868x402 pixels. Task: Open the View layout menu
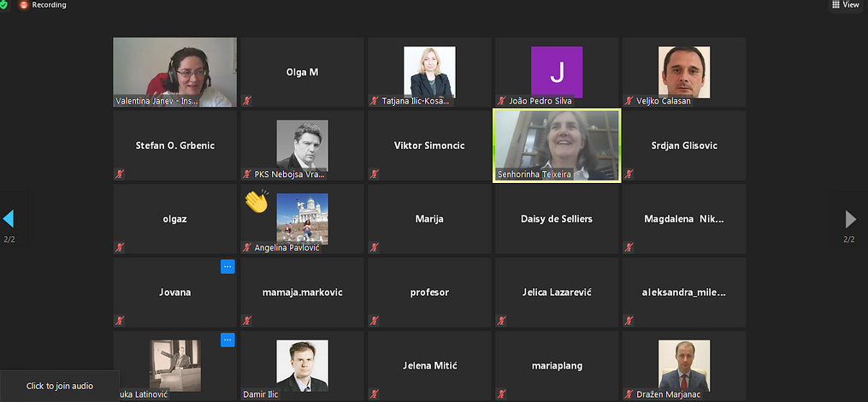pos(846,5)
